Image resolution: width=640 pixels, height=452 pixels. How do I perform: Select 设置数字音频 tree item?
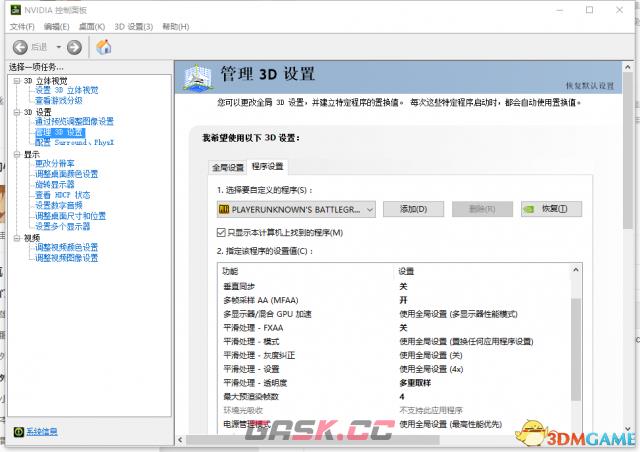point(59,205)
